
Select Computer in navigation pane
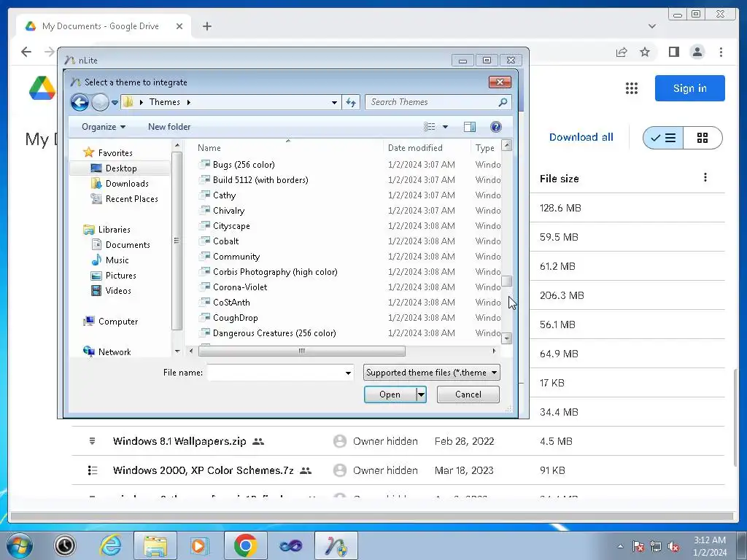(117, 321)
